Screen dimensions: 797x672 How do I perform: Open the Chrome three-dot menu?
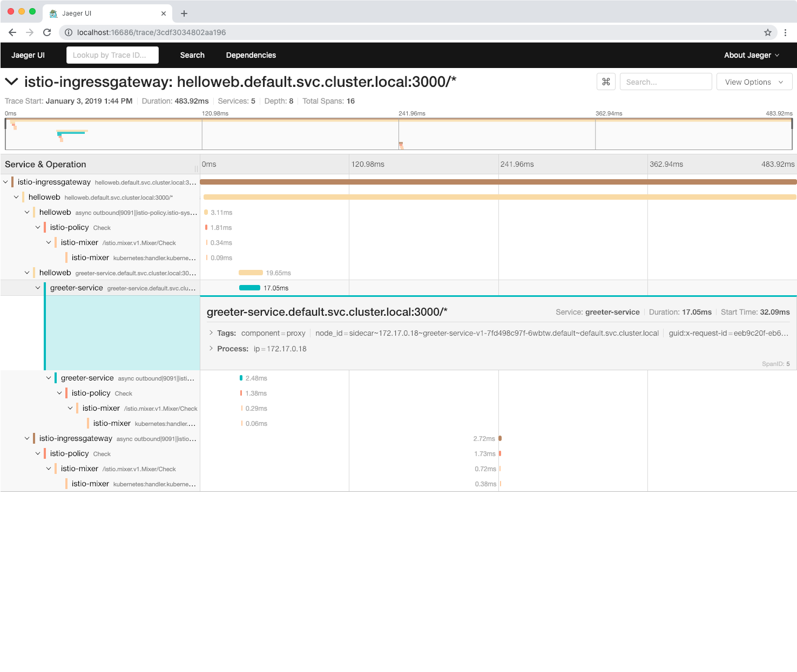pyautogui.click(x=785, y=32)
